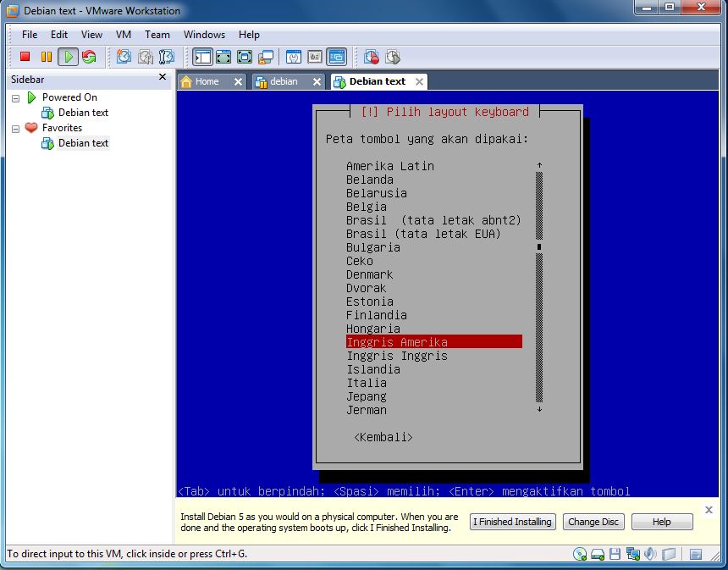Click the hard disk status icon

pos(598,554)
